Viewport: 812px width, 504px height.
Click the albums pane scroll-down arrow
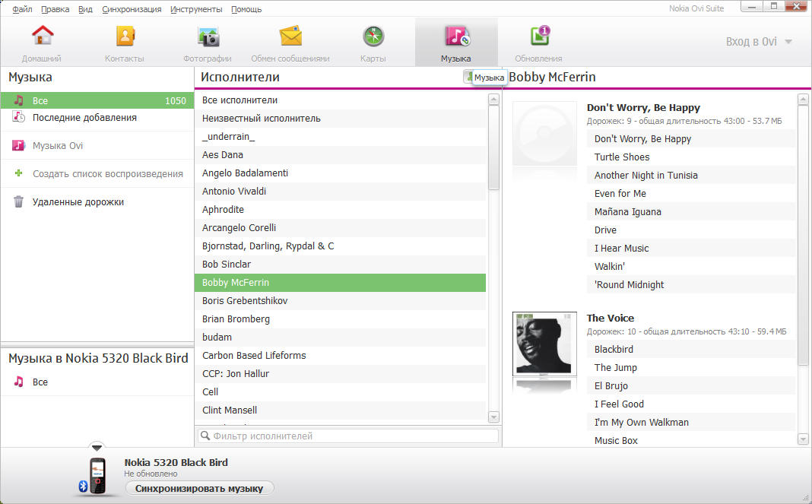[x=803, y=439]
